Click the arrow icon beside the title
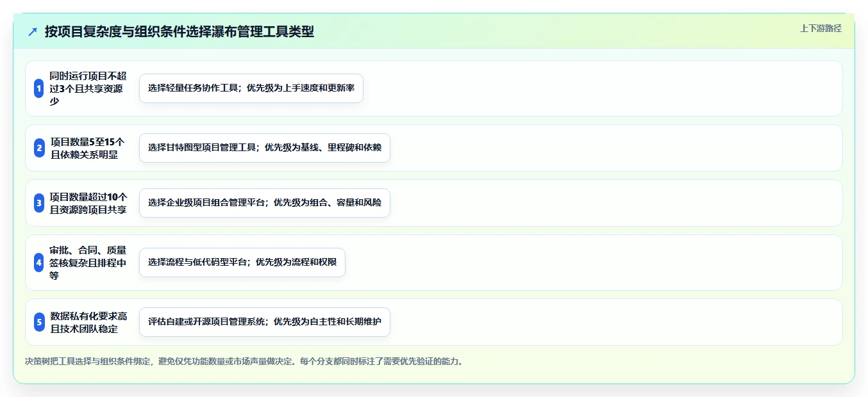The height and width of the screenshot is (397, 868). [x=32, y=32]
